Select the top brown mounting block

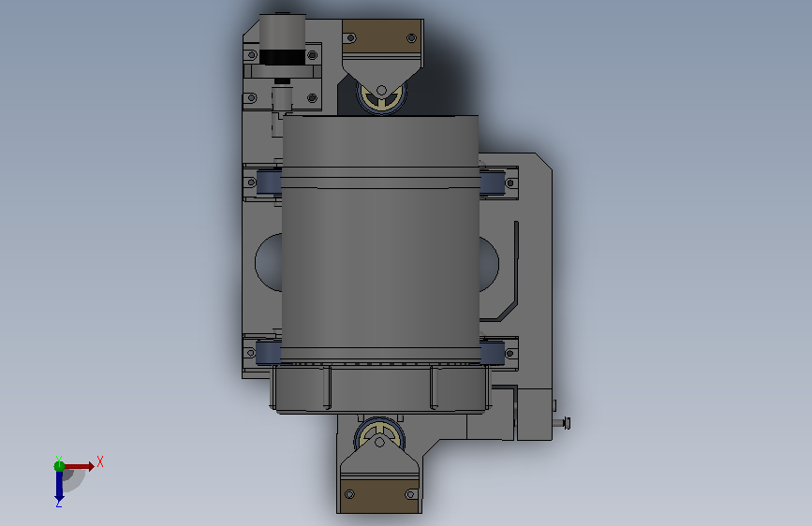[382, 36]
